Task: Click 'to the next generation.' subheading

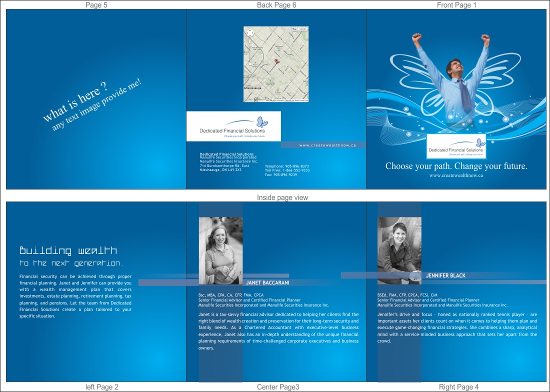Action: click(71, 263)
